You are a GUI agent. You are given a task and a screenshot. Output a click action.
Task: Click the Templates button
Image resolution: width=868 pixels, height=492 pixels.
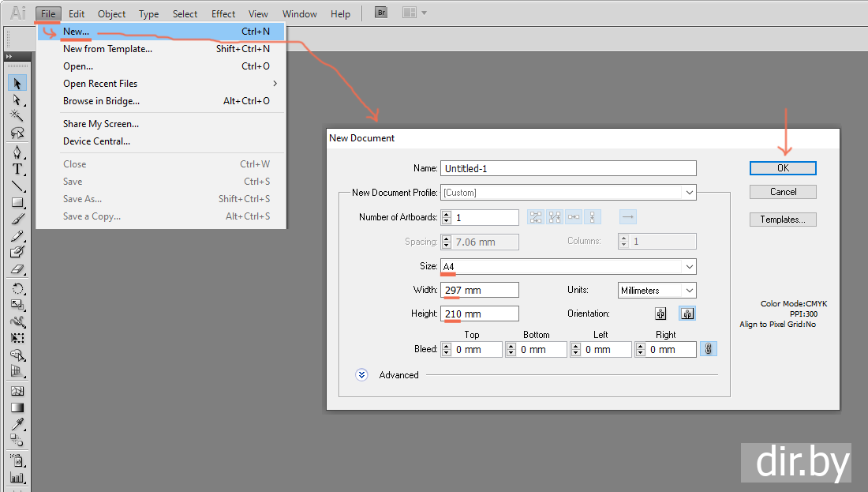tap(783, 220)
